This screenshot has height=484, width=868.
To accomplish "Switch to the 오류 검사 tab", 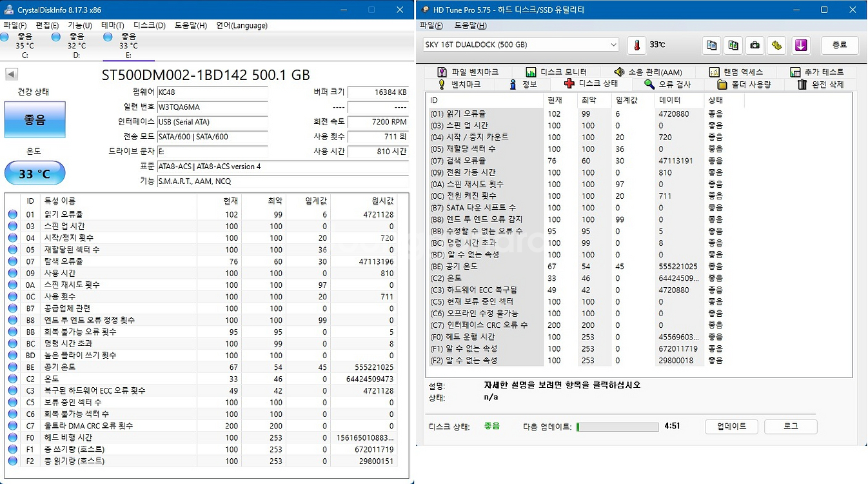I will pyautogui.click(x=668, y=85).
